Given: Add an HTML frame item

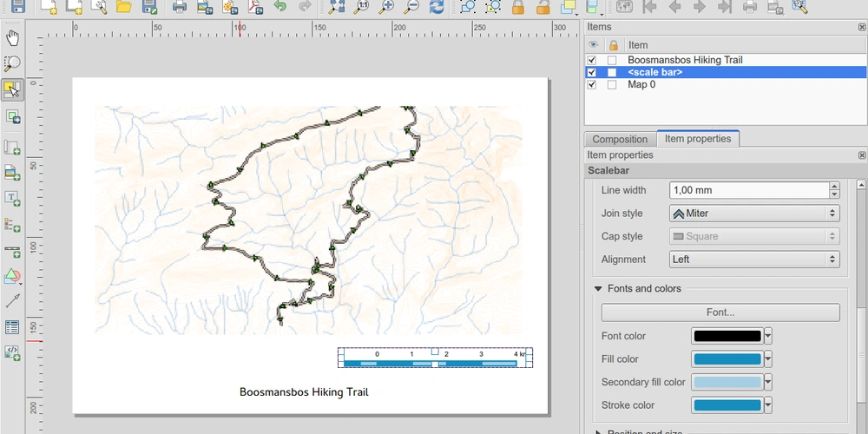Looking at the screenshot, I should tap(12, 352).
